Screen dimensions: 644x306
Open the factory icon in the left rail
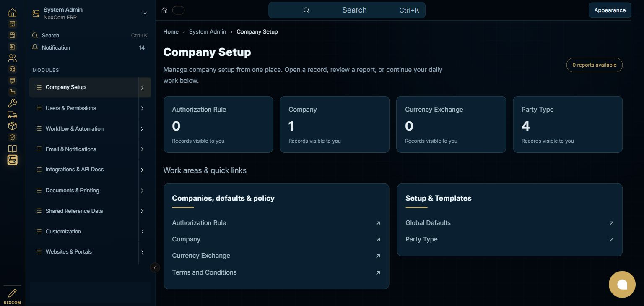[x=13, y=92]
